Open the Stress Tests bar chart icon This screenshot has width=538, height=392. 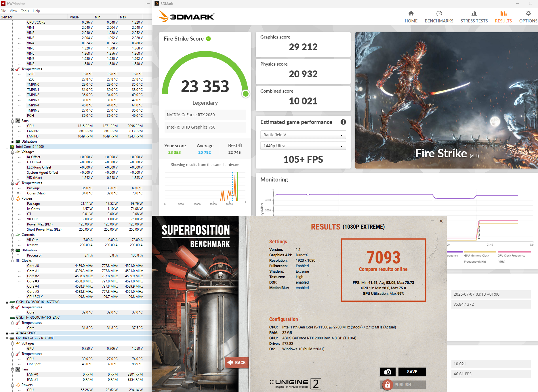474,13
